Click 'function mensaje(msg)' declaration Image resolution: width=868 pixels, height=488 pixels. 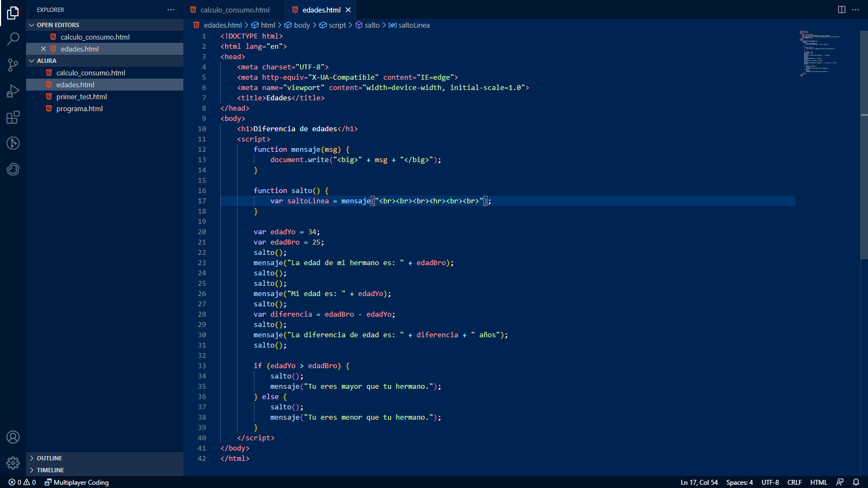(302, 149)
